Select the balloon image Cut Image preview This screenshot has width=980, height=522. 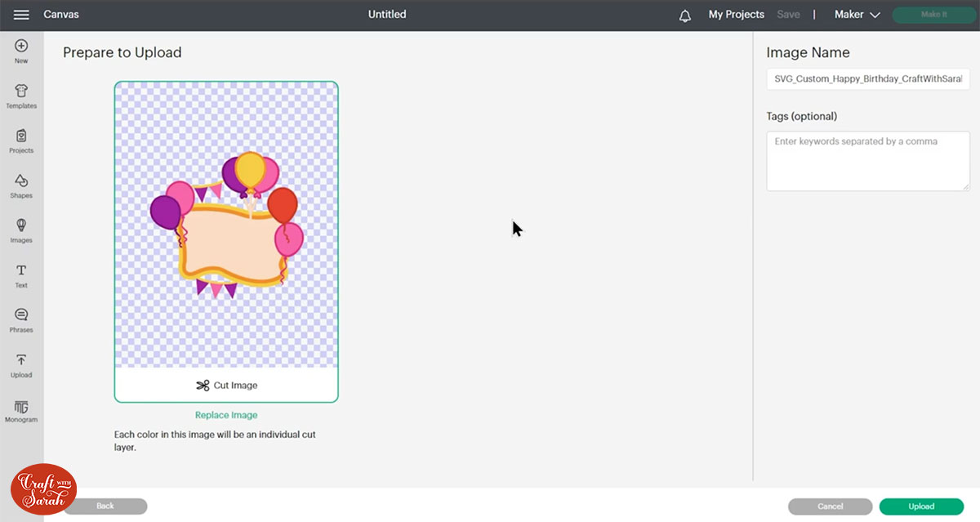(x=226, y=229)
